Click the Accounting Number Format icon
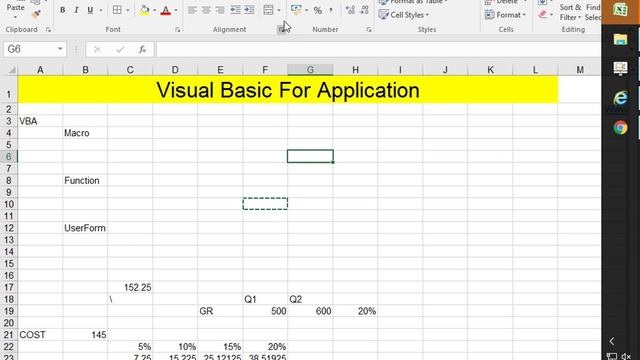640x360 pixels. pos(296,10)
